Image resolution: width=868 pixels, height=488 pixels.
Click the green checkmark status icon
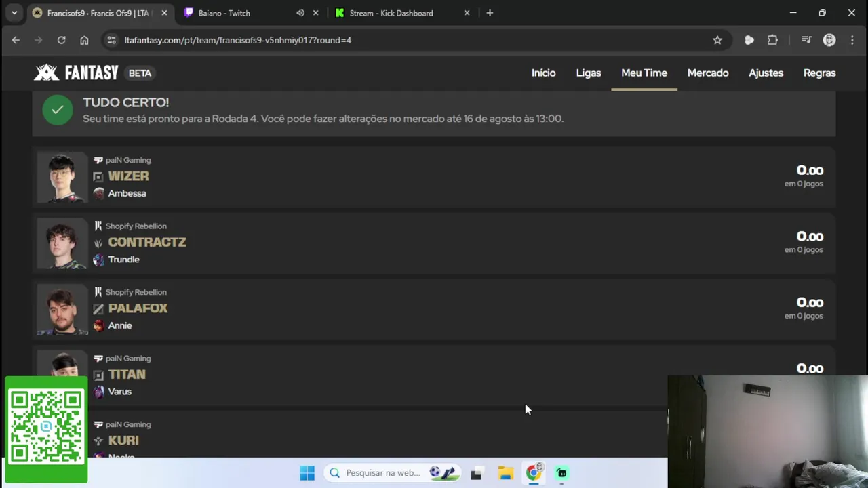(x=58, y=110)
